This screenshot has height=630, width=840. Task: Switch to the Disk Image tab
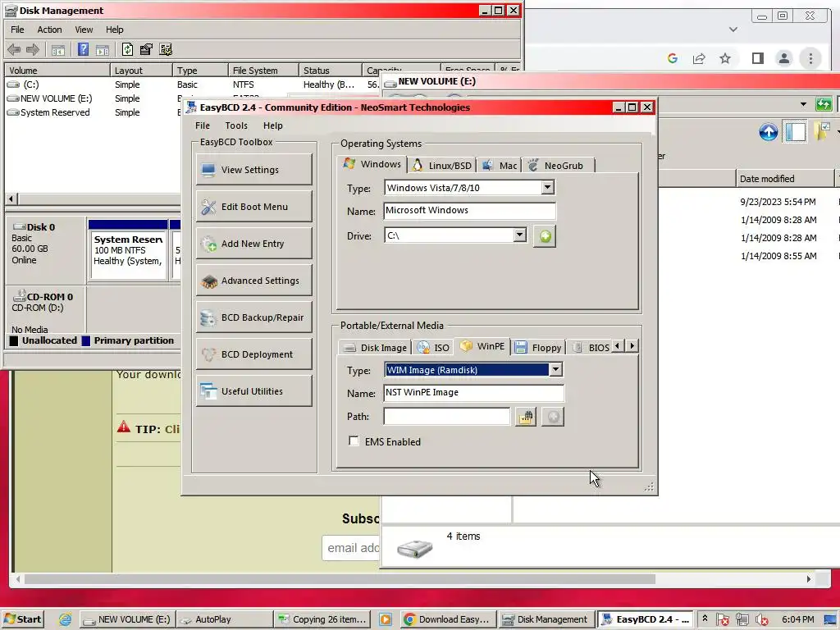[375, 348]
